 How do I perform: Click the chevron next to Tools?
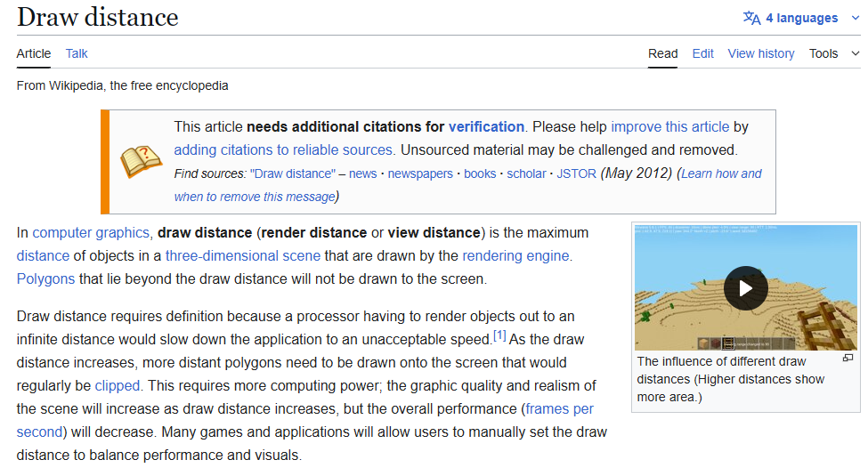(856, 53)
